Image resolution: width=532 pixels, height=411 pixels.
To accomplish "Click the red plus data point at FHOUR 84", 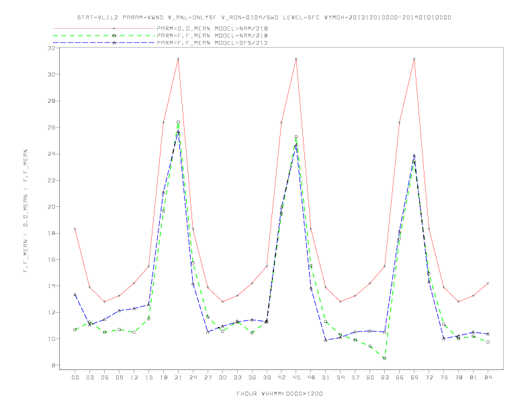I will point(488,283).
